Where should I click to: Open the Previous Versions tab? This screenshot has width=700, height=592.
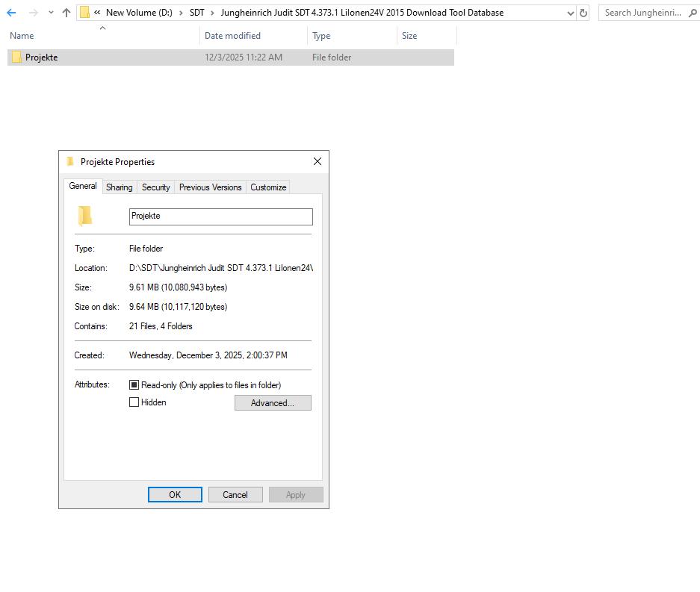(210, 187)
